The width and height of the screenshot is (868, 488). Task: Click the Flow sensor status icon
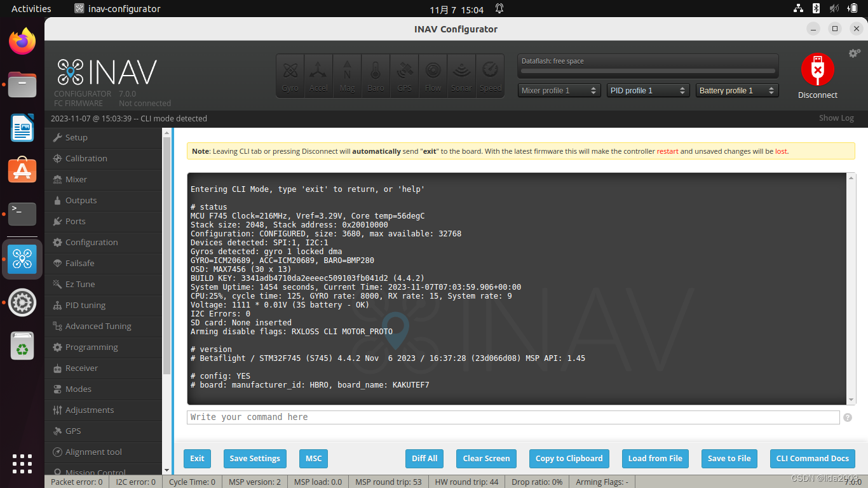point(433,76)
